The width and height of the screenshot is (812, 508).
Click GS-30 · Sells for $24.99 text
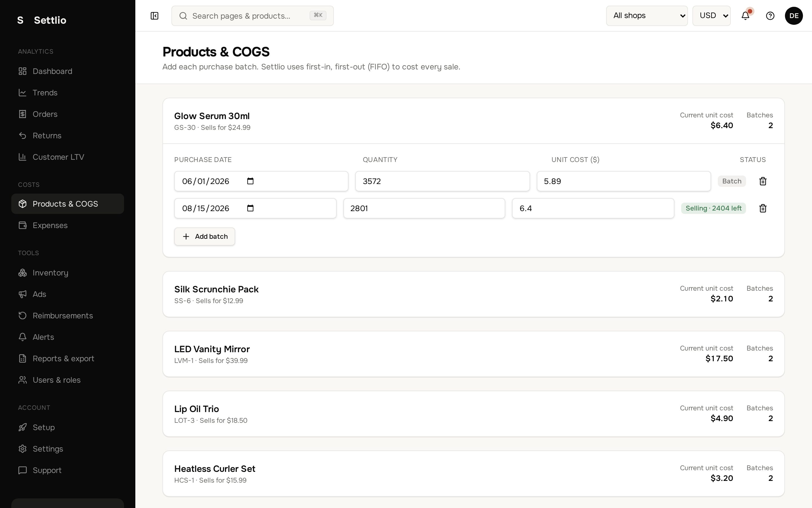pyautogui.click(x=212, y=128)
